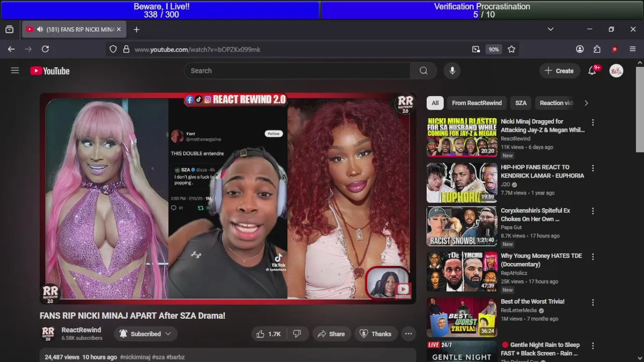The image size is (644, 362).
Task: Open the ReactRewind channel name link
Action: [x=81, y=330]
